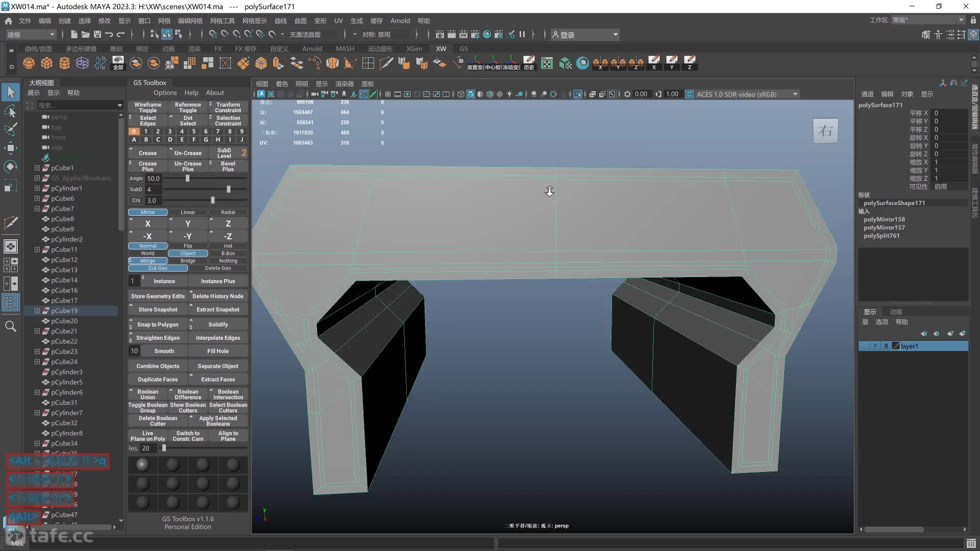Viewport: 980px width, 551px height.
Task: Click the redo arrow icon
Action: pyautogui.click(x=121, y=35)
